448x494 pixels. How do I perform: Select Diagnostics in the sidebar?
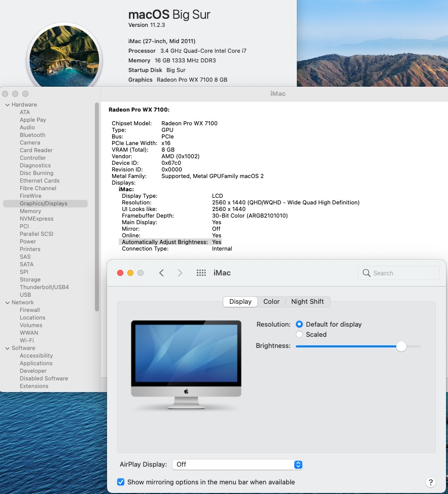[35, 165]
